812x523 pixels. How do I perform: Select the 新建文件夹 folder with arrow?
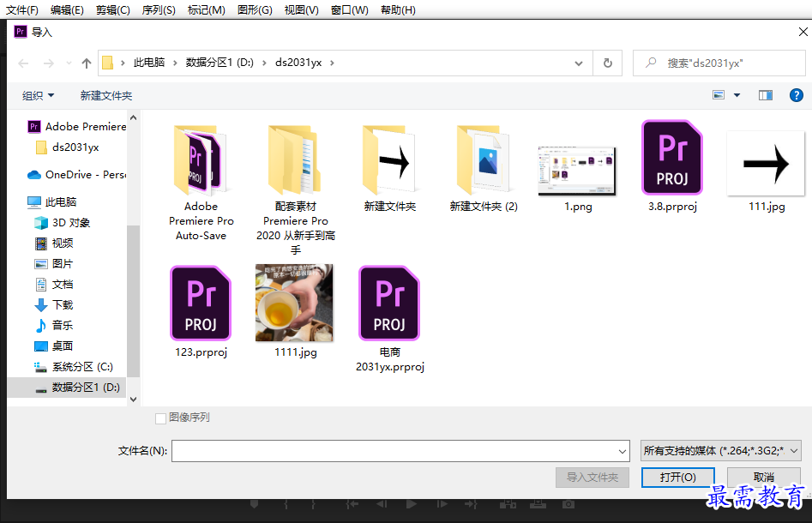tap(389, 168)
